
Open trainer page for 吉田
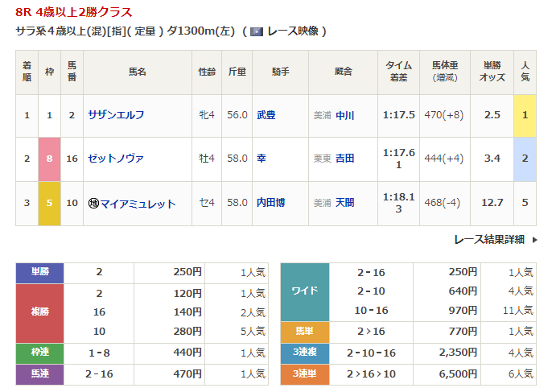[345, 159]
